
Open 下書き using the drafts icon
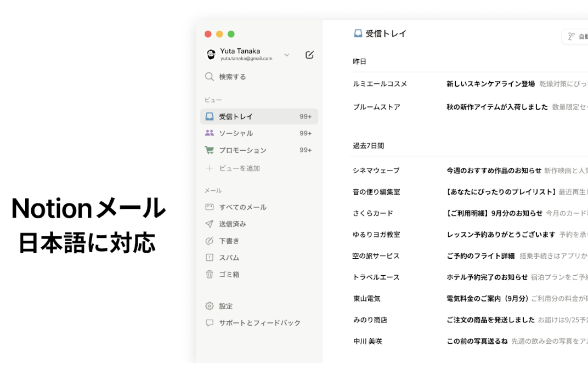click(210, 240)
